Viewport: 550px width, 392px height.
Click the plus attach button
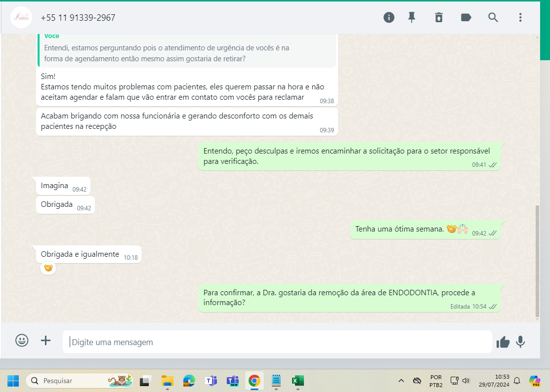[45, 341]
